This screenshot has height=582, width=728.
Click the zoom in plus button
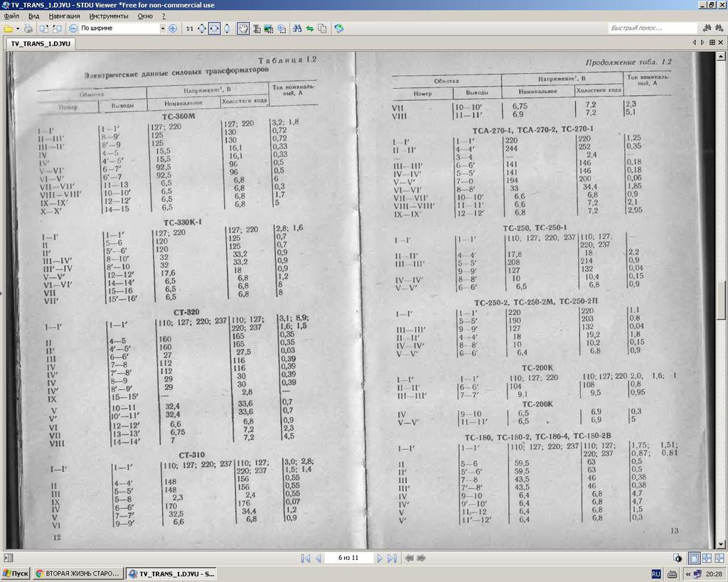click(x=173, y=28)
